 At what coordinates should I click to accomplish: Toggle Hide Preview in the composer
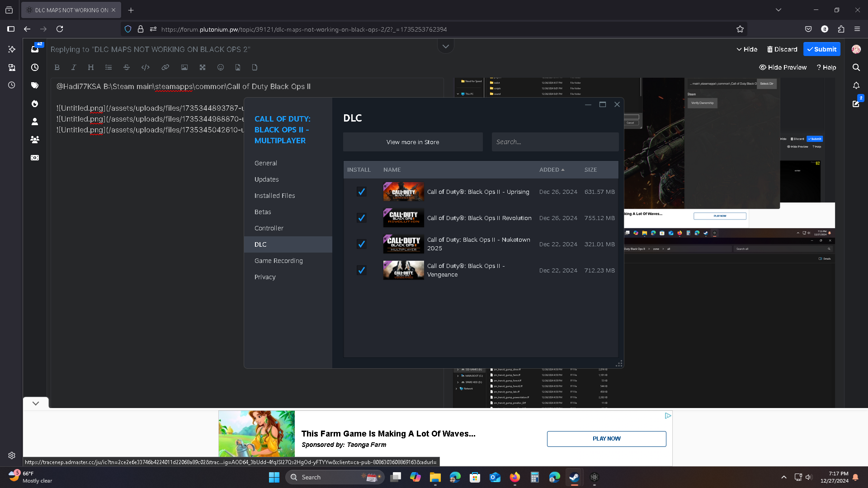(x=783, y=67)
